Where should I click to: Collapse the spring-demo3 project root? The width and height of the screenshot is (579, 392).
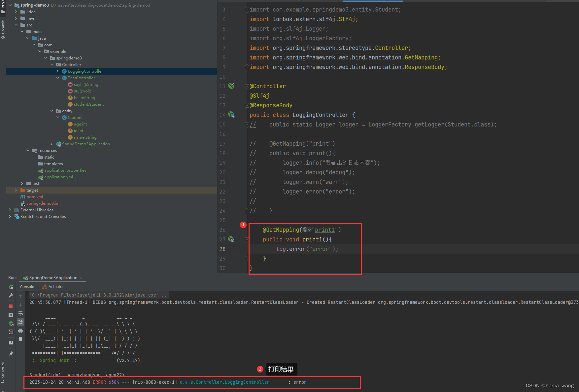coord(10,5)
